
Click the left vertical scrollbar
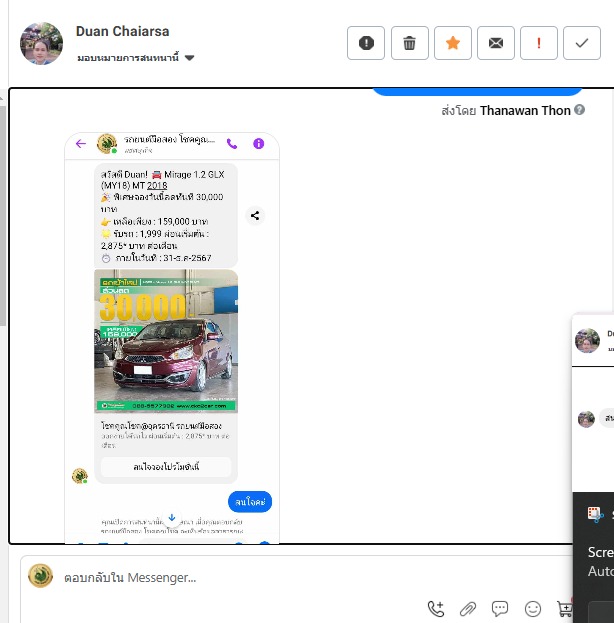coord(3,215)
